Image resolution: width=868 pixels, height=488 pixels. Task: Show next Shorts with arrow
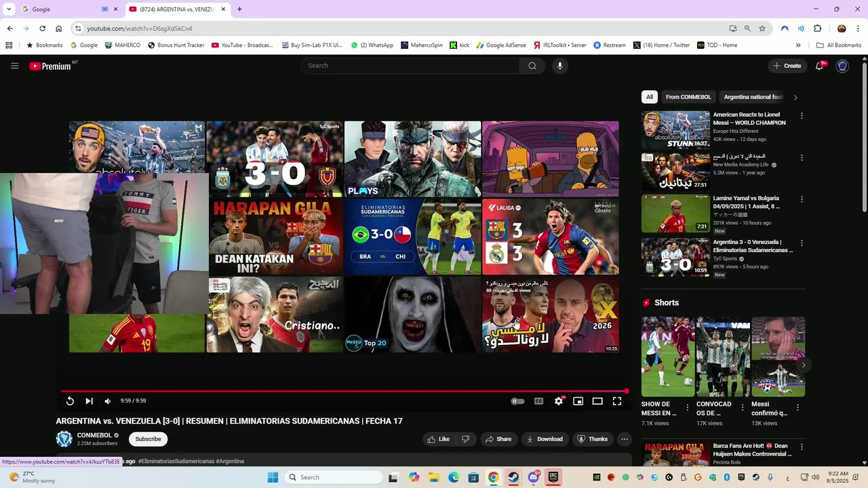803,365
